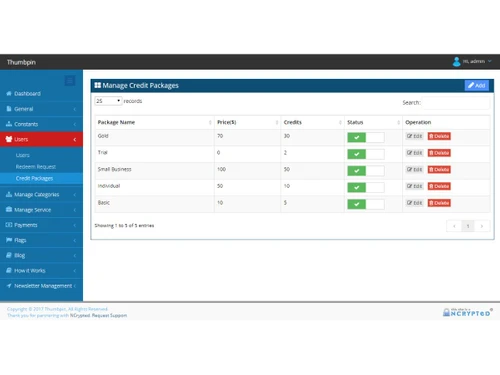Delete the Gold package

[x=439, y=136]
